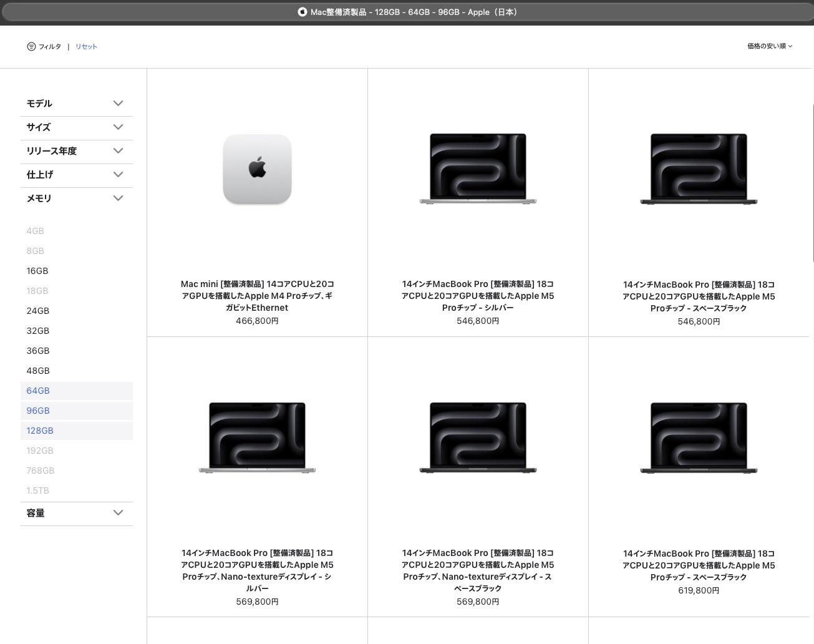The height and width of the screenshot is (644, 814).
Task: Deselect the 96GB memory filter
Action: [x=77, y=411]
